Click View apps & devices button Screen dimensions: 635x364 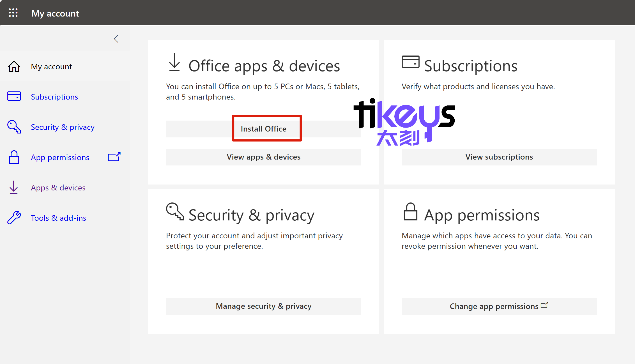(264, 157)
